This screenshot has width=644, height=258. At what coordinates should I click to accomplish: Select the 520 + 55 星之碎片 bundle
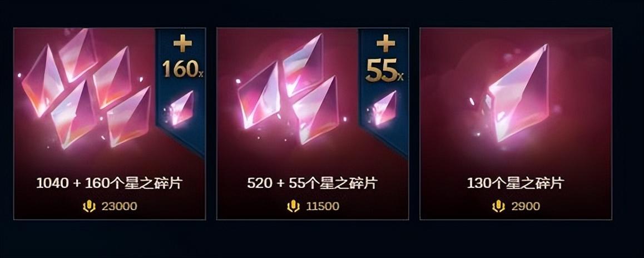tap(313, 123)
